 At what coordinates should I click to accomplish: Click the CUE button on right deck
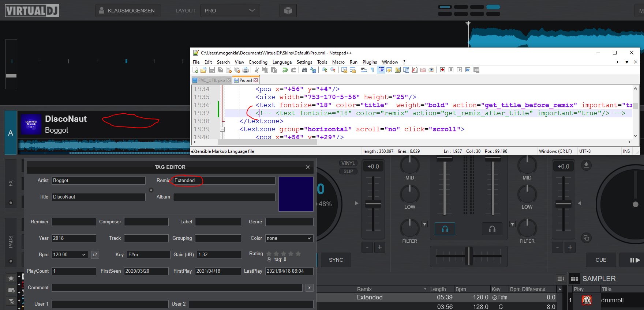click(x=601, y=260)
